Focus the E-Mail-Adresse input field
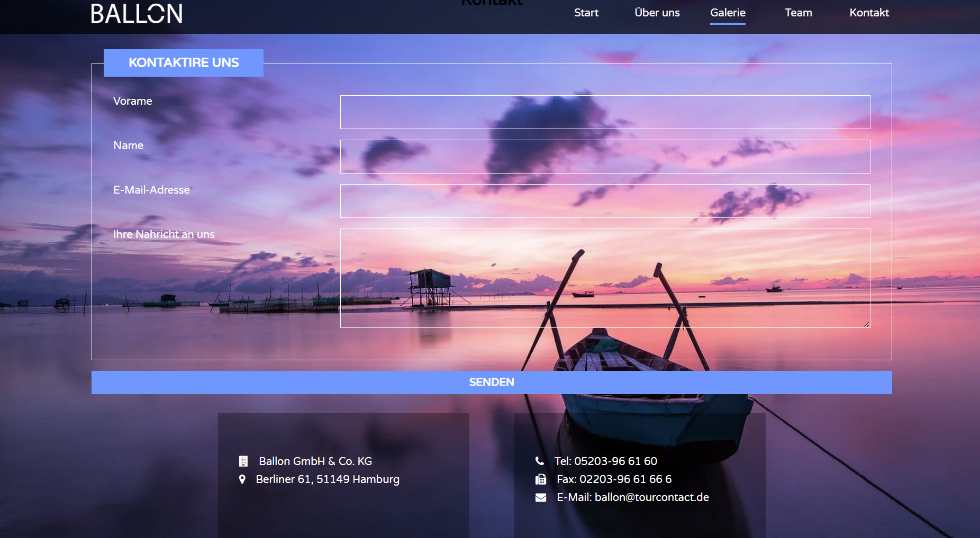This screenshot has width=980, height=538. pos(605,201)
